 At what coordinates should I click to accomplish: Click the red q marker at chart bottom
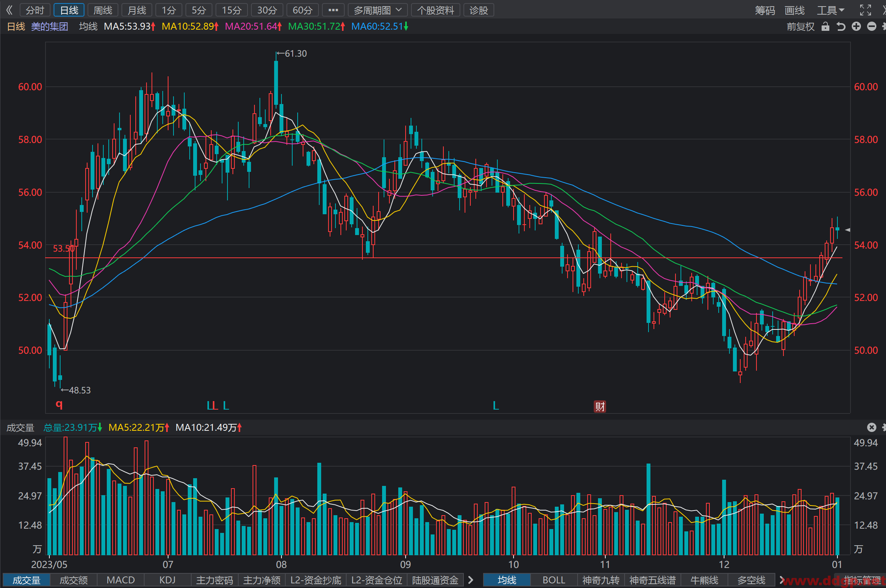pos(59,404)
